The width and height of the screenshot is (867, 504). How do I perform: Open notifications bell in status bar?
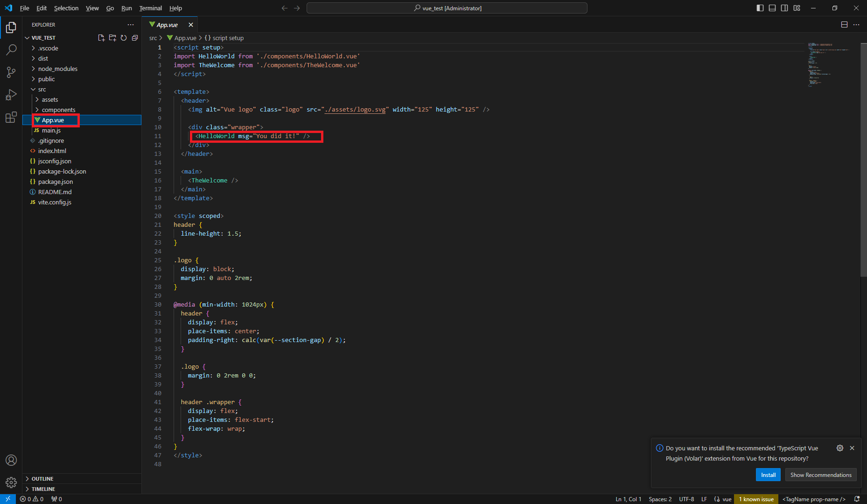pyautogui.click(x=857, y=499)
